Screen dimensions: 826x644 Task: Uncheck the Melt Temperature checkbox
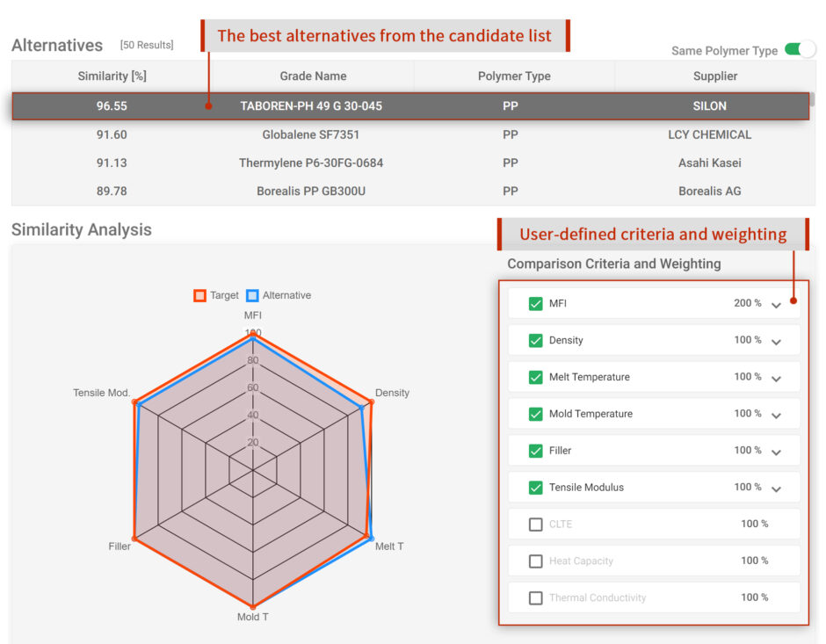point(535,378)
